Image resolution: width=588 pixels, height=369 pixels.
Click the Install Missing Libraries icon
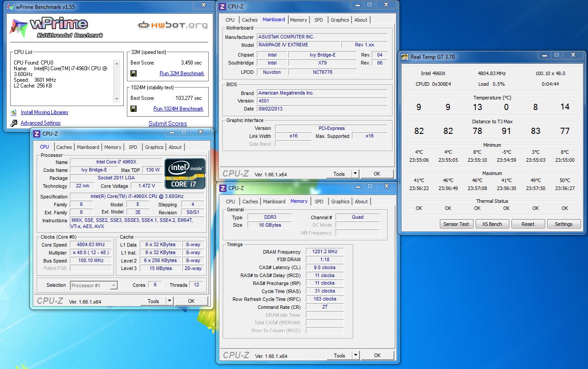pos(14,112)
